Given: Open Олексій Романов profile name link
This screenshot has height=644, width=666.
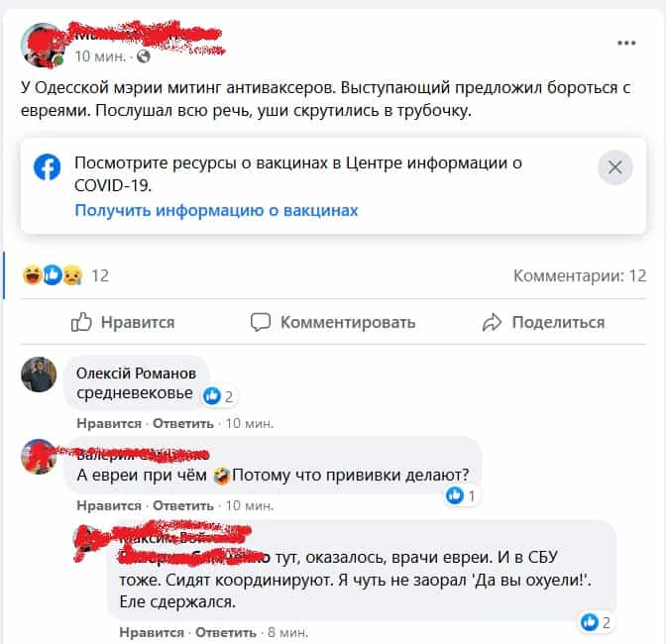Looking at the screenshot, I should (x=136, y=374).
